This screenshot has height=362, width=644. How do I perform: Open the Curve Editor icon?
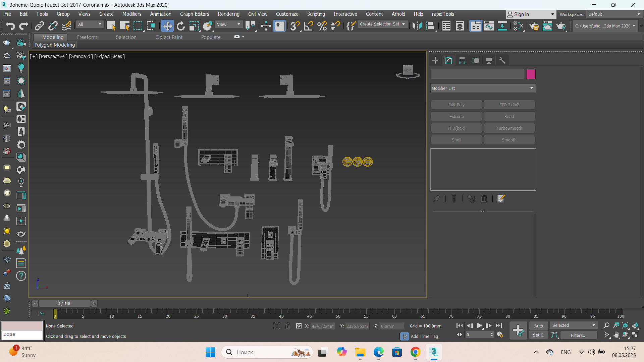[x=489, y=26]
